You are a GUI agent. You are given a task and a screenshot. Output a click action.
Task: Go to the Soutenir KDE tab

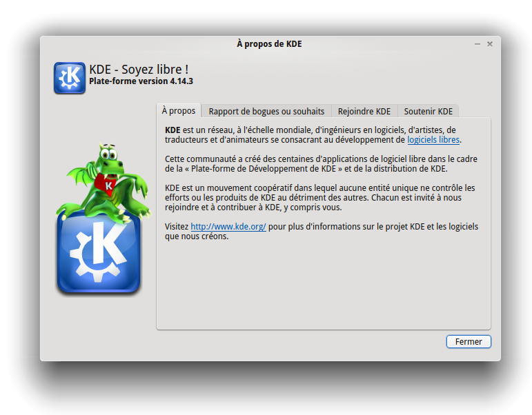tap(428, 111)
